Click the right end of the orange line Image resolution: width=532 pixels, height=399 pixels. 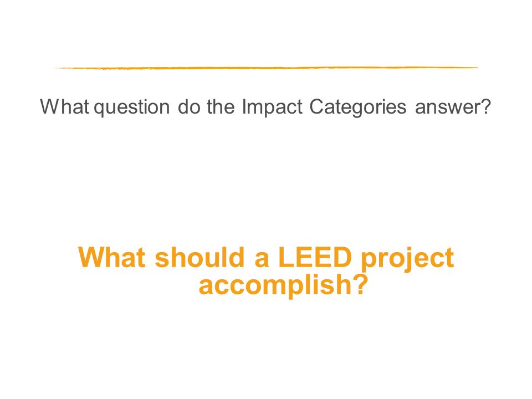coord(477,68)
